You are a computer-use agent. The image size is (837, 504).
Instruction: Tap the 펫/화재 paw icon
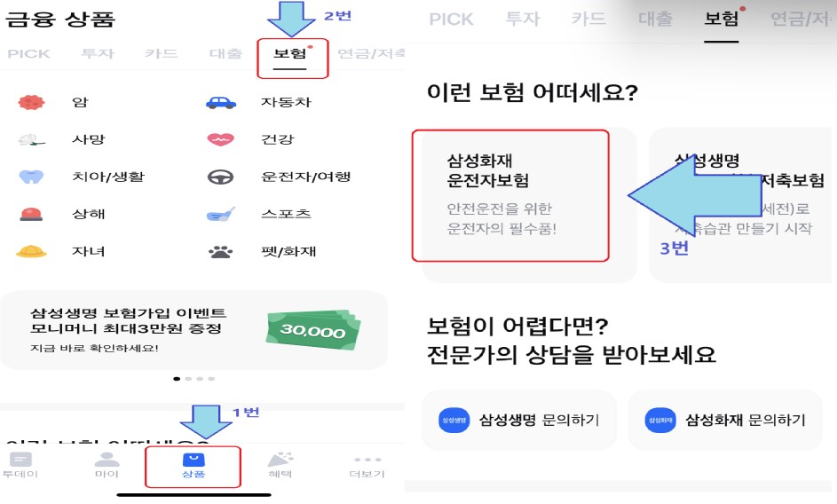(x=220, y=251)
